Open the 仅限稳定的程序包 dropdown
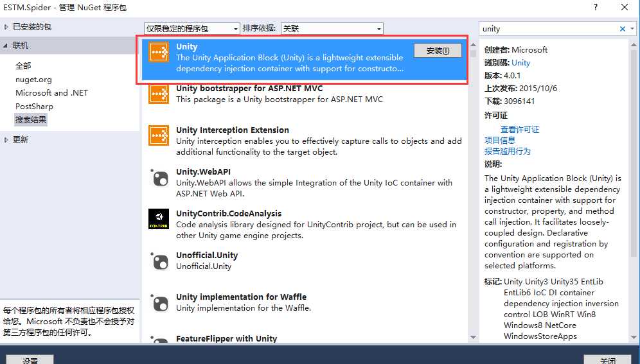640x364 pixels. (192, 28)
